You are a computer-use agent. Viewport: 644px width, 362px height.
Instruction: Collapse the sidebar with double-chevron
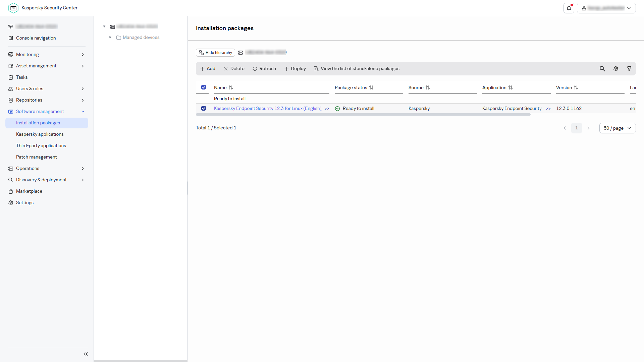[x=86, y=354]
